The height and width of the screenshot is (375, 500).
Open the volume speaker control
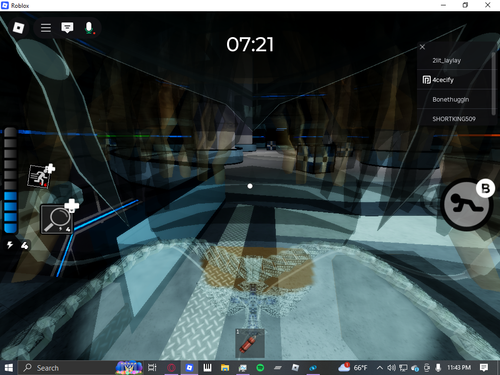(391, 368)
